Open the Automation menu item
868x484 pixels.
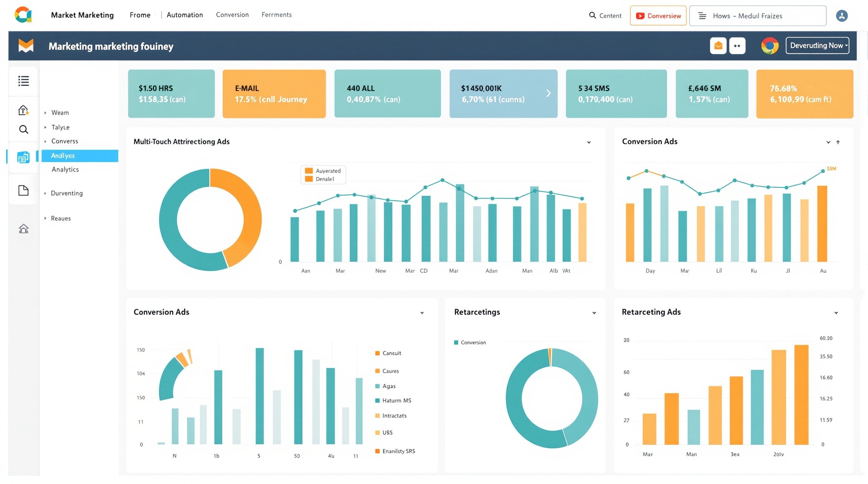tap(185, 15)
